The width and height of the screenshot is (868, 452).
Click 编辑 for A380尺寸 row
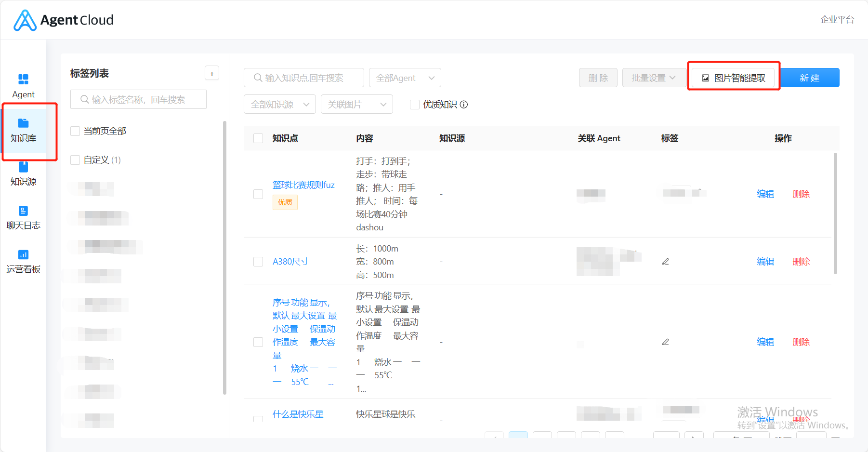coord(765,262)
